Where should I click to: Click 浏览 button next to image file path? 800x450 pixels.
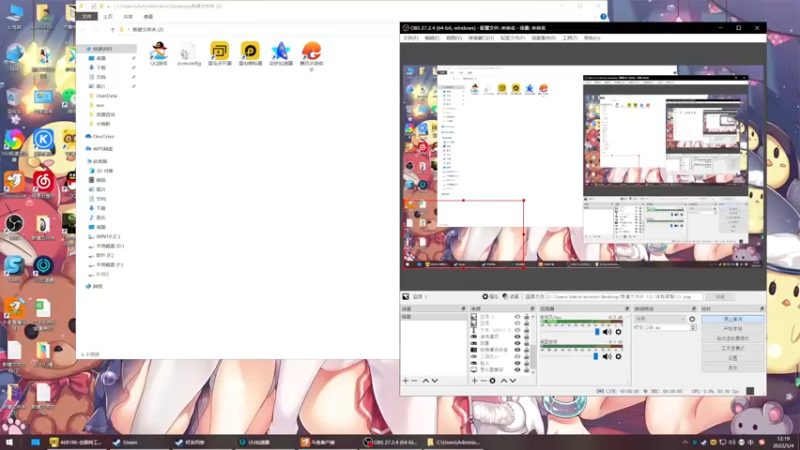pyautogui.click(x=719, y=296)
